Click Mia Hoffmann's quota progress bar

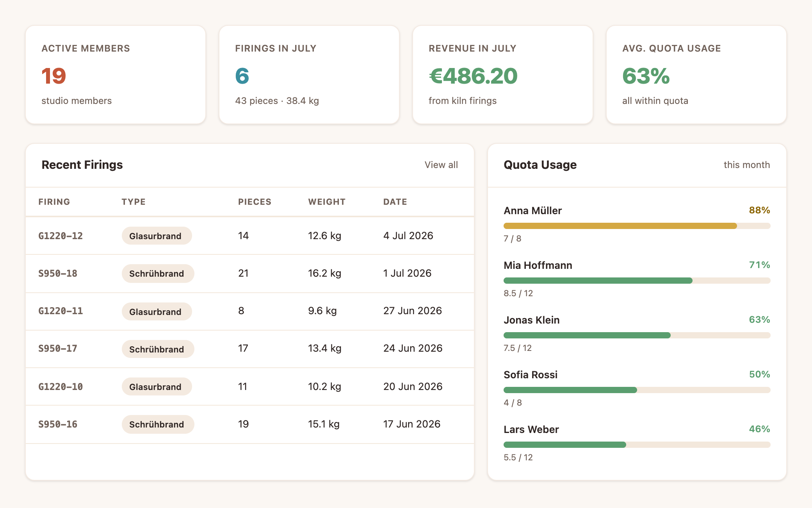(637, 281)
